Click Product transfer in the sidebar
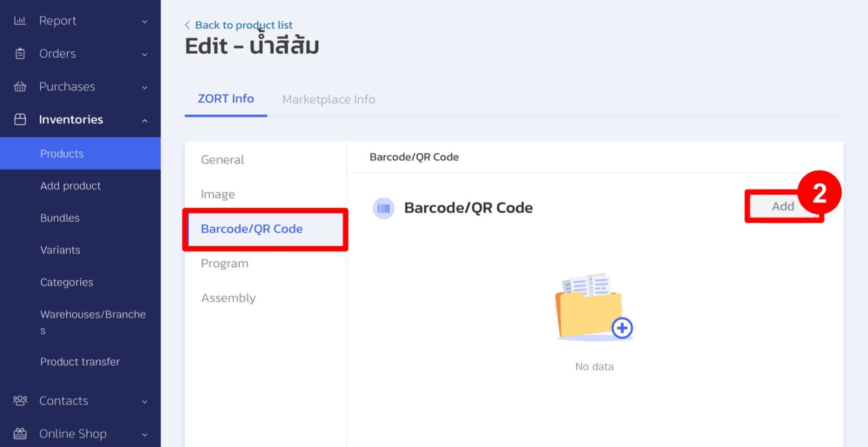Screen dimensions: 868x447 pos(80,362)
